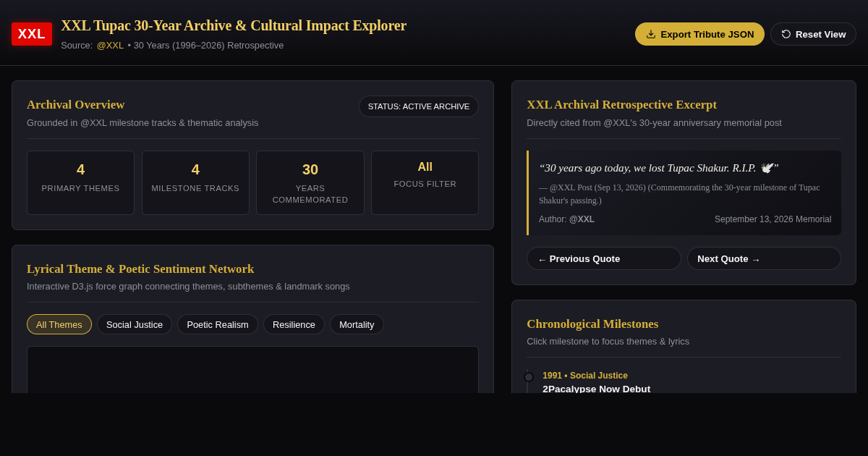This screenshot has height=456, width=868.
Task: Select the 1991 timeline marker dot
Action: tap(529, 377)
